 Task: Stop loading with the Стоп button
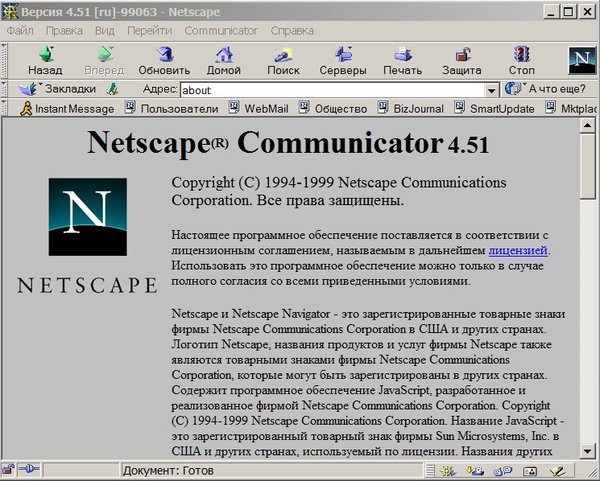coord(521,60)
